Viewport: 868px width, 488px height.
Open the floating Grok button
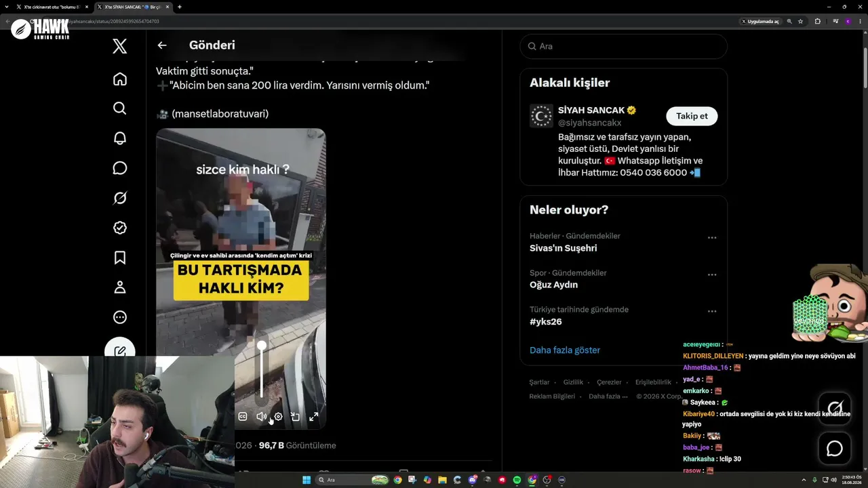point(835,409)
